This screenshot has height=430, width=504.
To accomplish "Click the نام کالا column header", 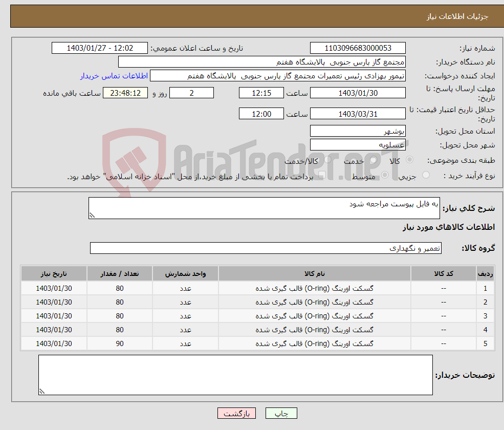I will pos(315,274).
